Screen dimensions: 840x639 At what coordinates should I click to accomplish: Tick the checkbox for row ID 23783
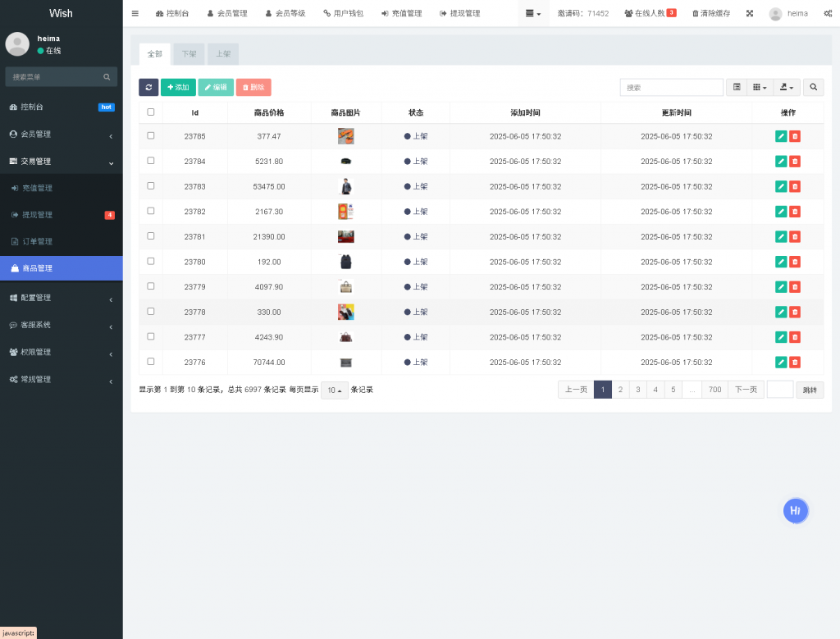tap(151, 186)
